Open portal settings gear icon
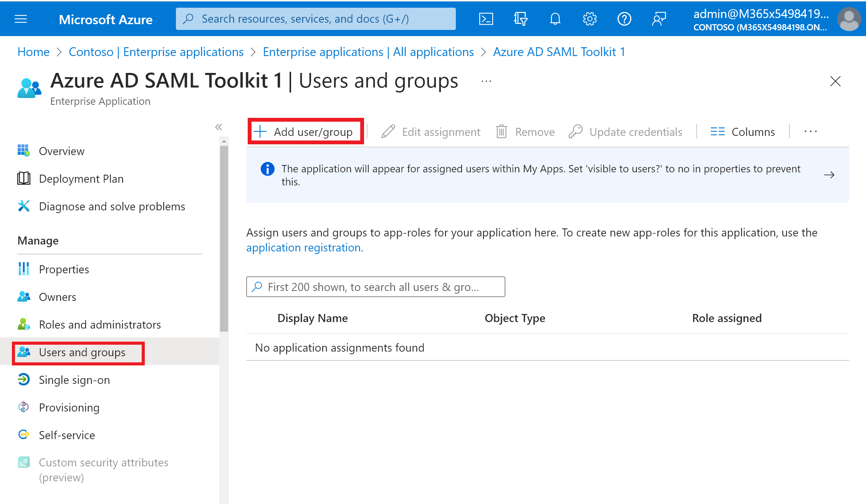This screenshot has height=504, width=866. [x=589, y=19]
